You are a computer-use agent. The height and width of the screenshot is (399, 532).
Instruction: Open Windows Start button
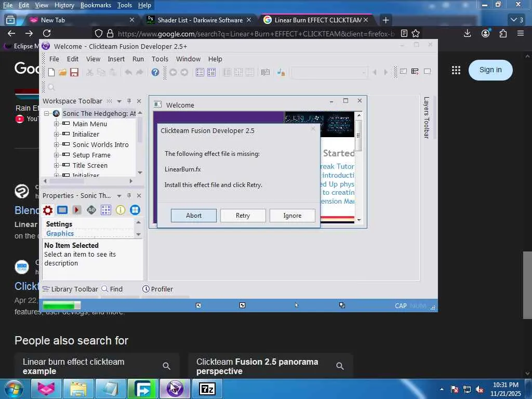coord(14,389)
